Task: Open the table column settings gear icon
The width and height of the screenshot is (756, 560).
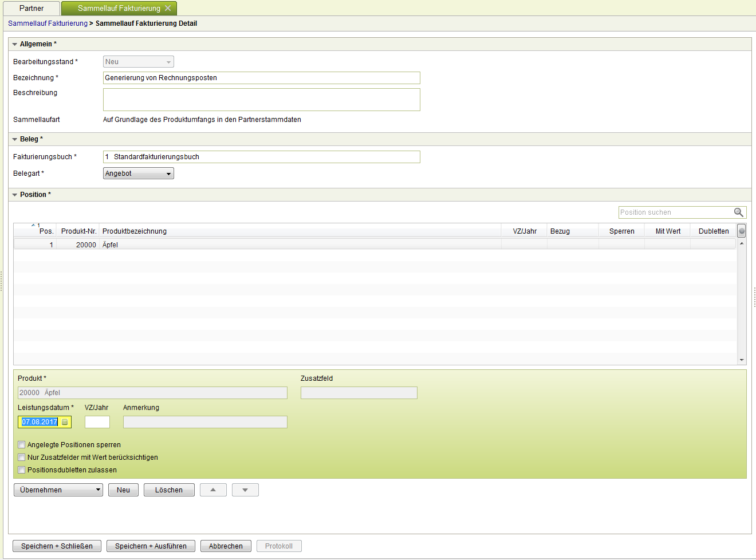Action: coord(742,231)
